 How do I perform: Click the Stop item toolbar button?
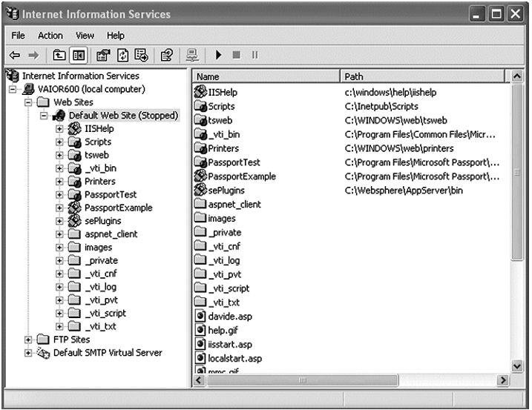(237, 55)
